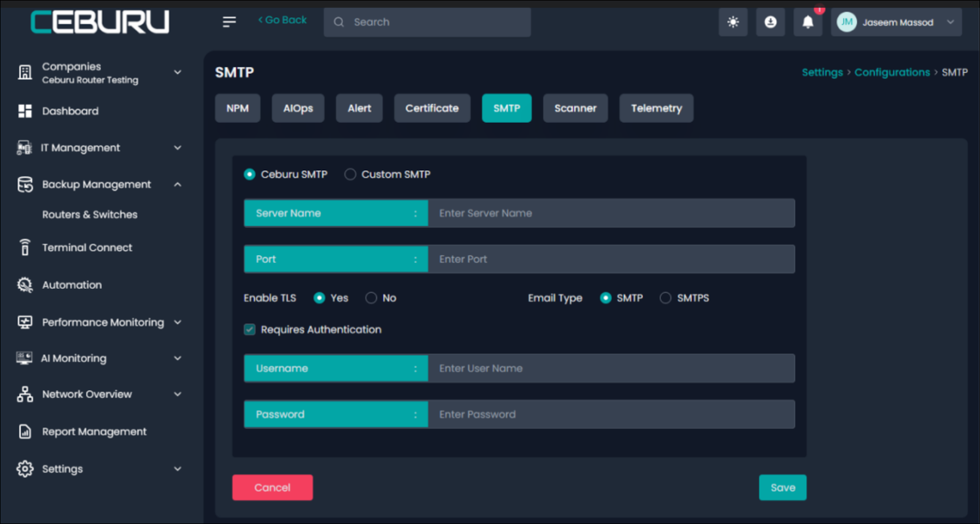The width and height of the screenshot is (980, 524).
Task: Set Enable TLS to Yes
Action: (x=319, y=298)
